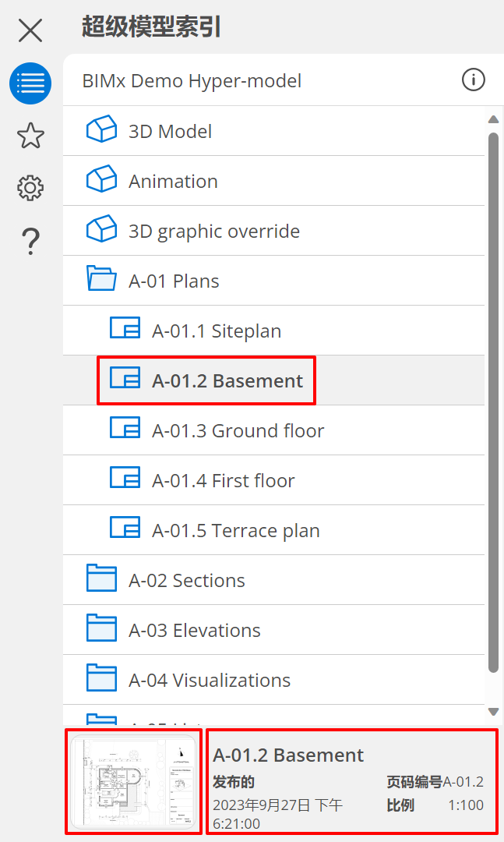
Task: Close the hyper-model index panel
Action: point(30,30)
